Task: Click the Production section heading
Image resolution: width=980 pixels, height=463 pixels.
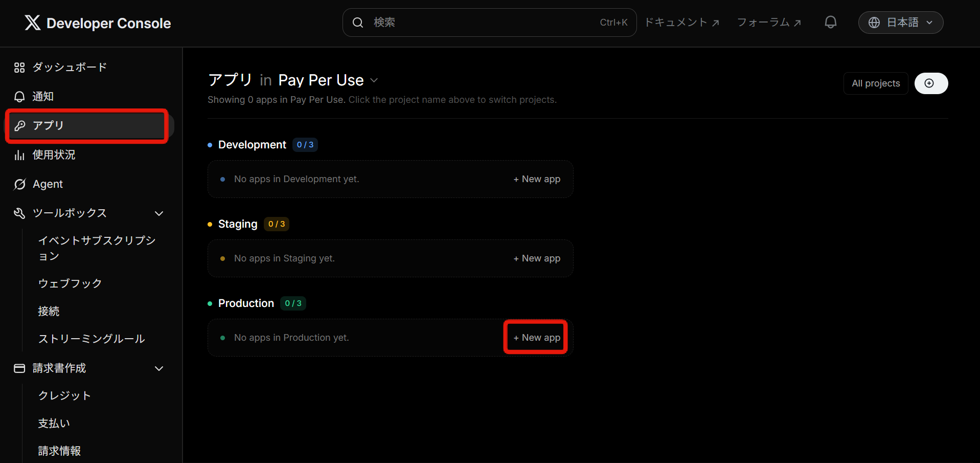Action: coord(246,303)
